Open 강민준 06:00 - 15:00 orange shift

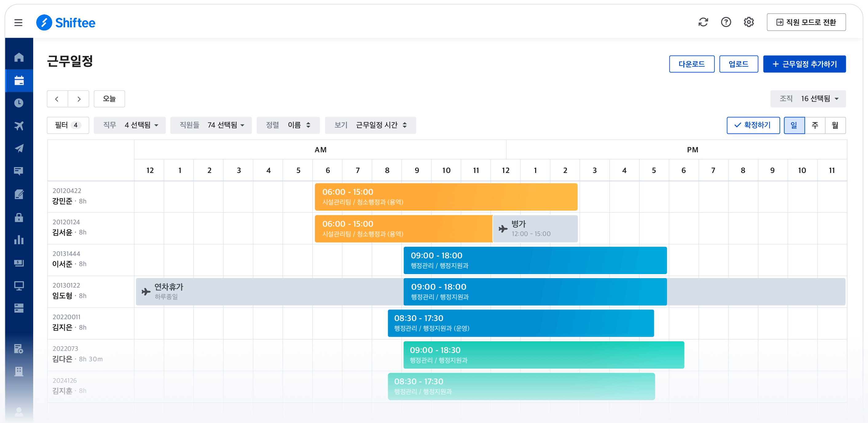pos(446,197)
